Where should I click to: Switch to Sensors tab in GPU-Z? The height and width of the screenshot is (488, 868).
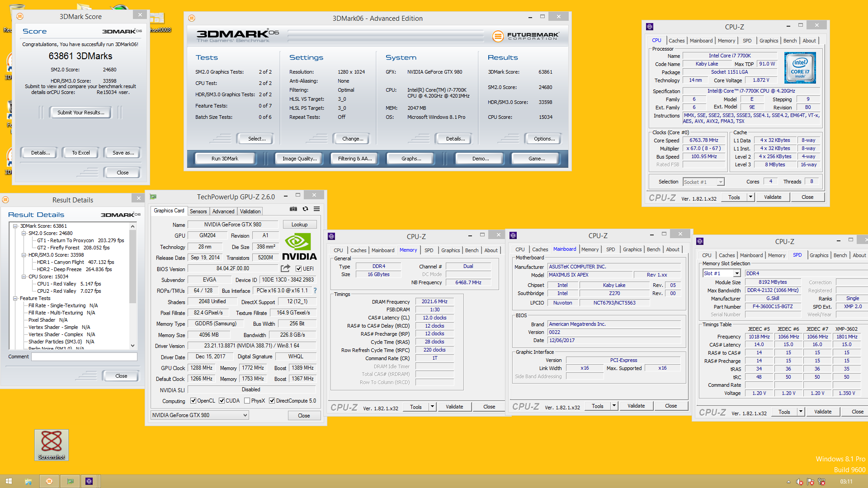[198, 211]
